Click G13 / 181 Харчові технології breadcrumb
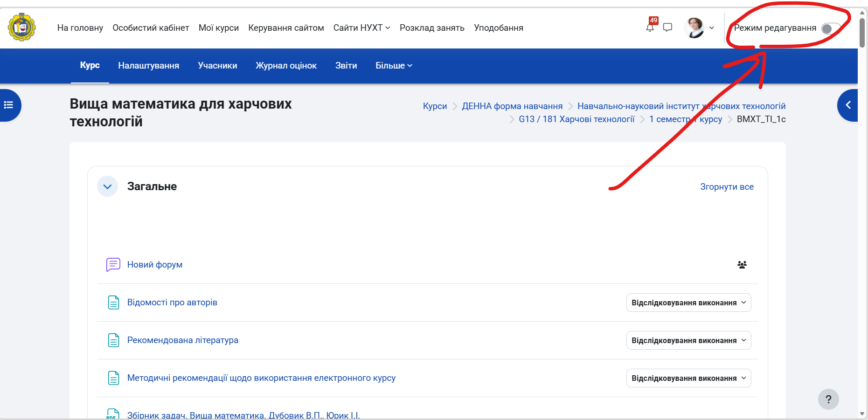This screenshot has width=868, height=420. [x=576, y=119]
